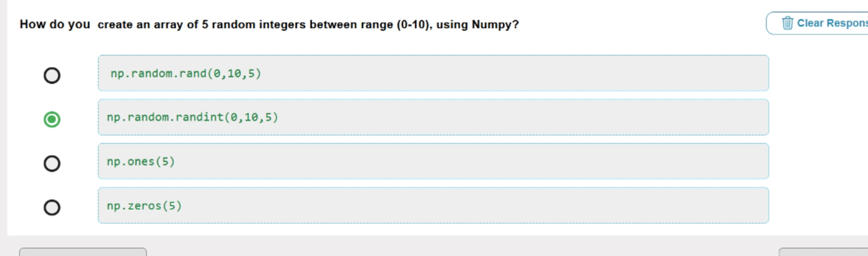
Task: Click the blank area of the randint answer box
Action: click(x=523, y=117)
